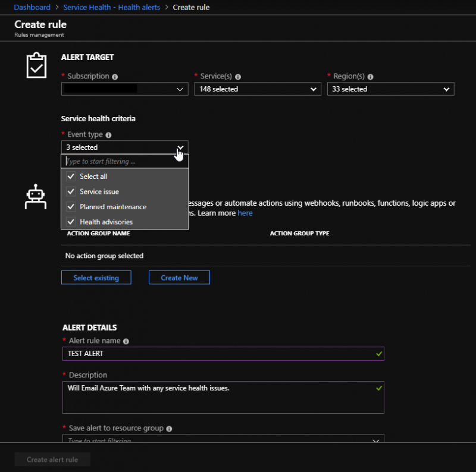Navigate to Dashboard breadcrumb
This screenshot has width=476, height=472.
click(32, 7)
